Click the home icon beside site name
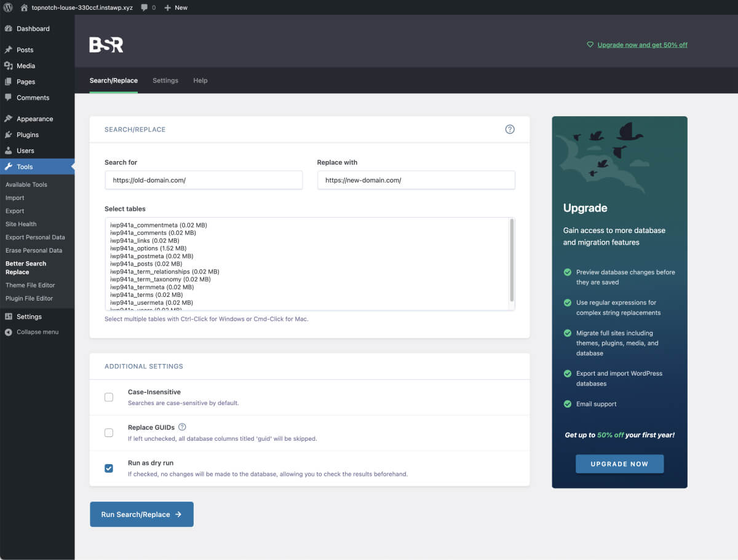Viewport: 738px width, 560px height. pyautogui.click(x=24, y=7)
